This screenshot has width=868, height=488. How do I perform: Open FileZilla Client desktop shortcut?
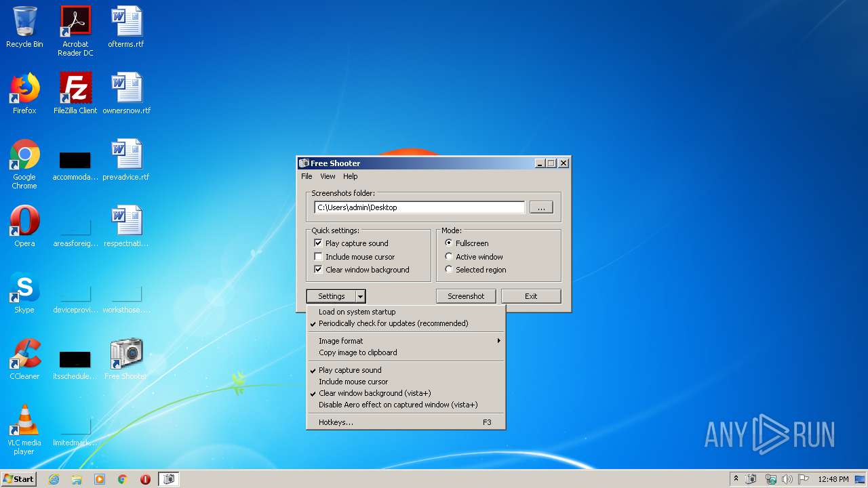coord(75,94)
